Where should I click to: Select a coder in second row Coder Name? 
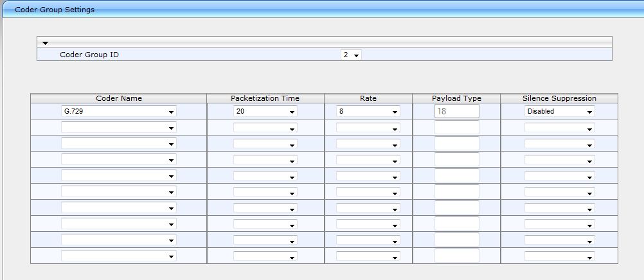[x=118, y=128]
